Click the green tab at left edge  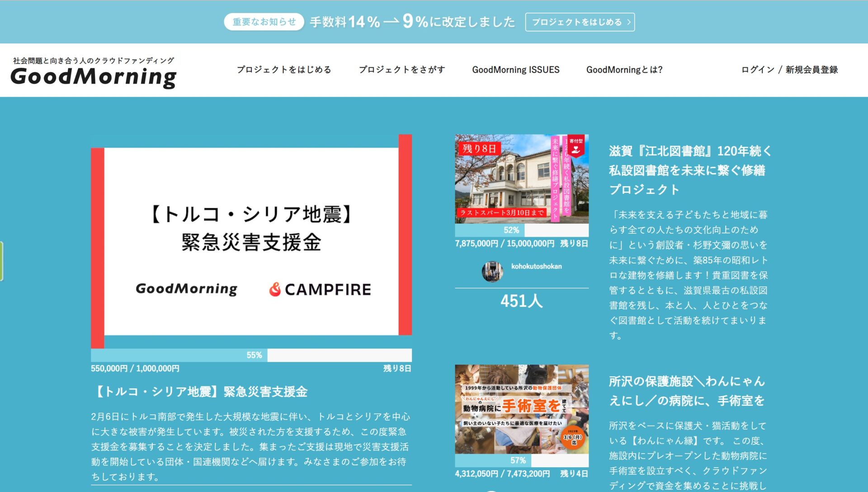tap(1, 261)
